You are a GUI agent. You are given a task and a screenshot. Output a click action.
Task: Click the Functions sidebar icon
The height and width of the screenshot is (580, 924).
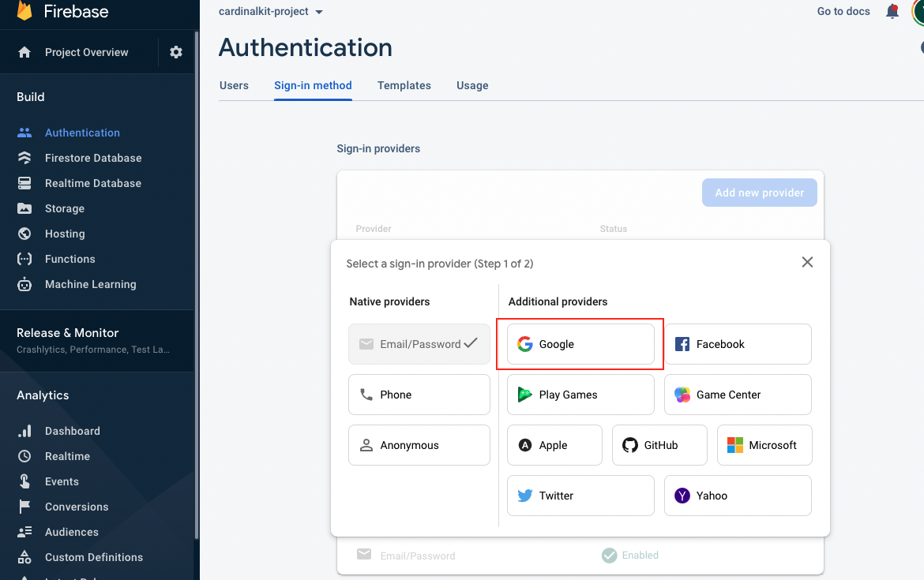click(x=24, y=259)
